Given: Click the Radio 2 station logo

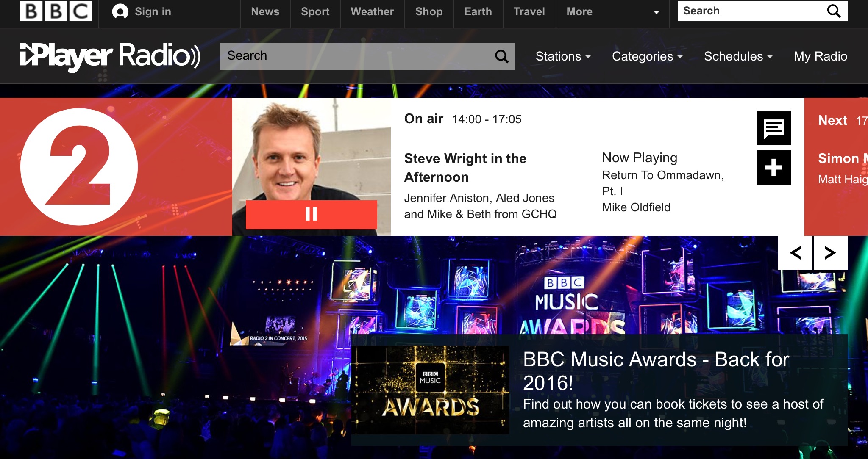Looking at the screenshot, I should 79,167.
